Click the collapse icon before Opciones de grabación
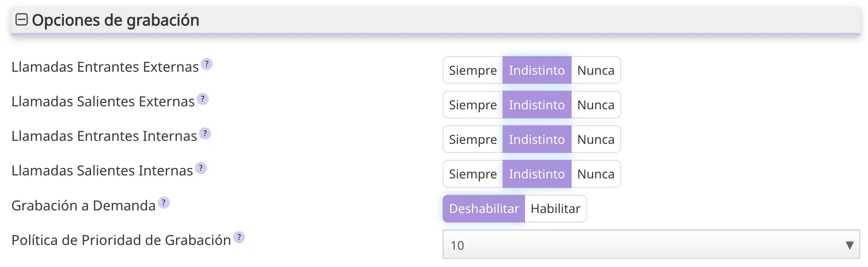Image resolution: width=868 pixels, height=267 pixels. point(21,19)
